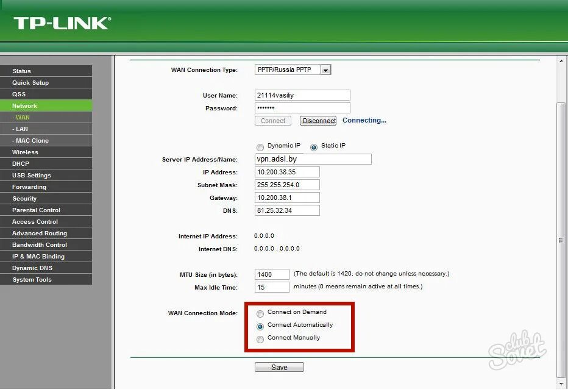Open System Tools in sidebar
The image size is (568, 392).
click(46, 280)
